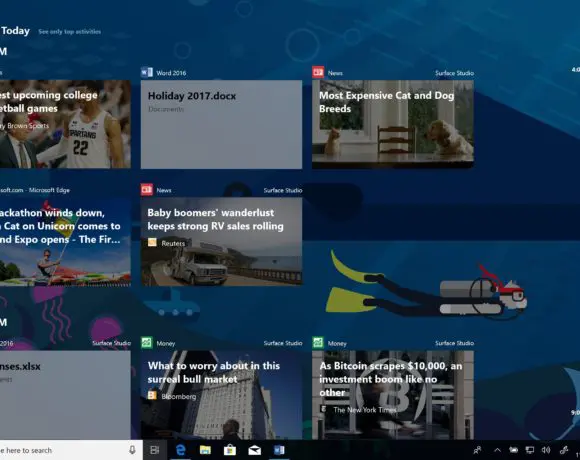Click Money icon above bull market card
The image size is (580, 460).
coord(147,343)
